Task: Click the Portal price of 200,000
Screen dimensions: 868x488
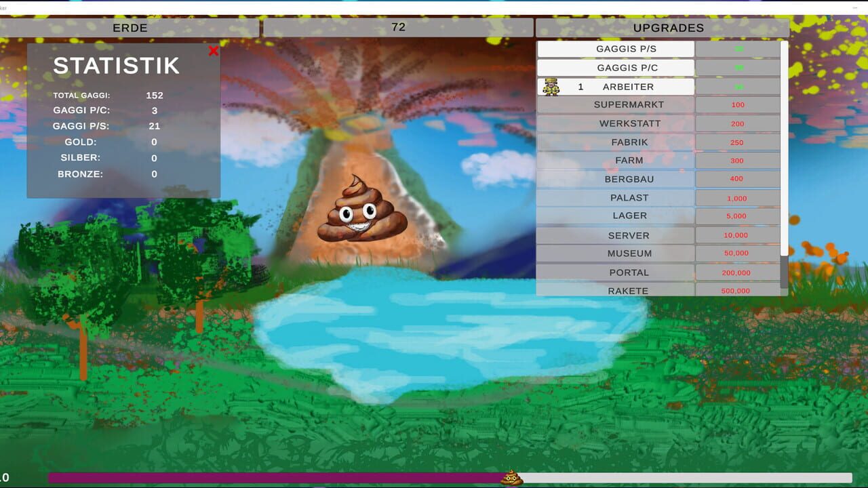Action: (738, 272)
